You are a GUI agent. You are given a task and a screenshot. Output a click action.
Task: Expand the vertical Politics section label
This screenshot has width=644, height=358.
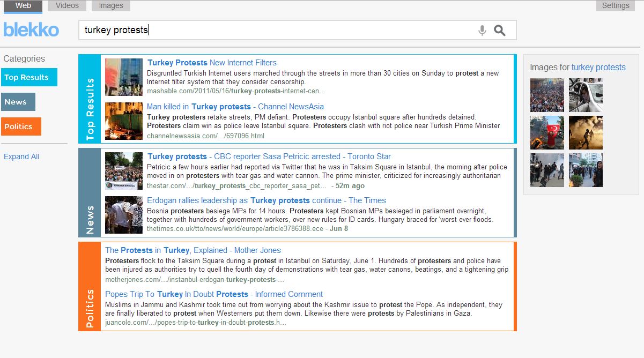point(90,309)
